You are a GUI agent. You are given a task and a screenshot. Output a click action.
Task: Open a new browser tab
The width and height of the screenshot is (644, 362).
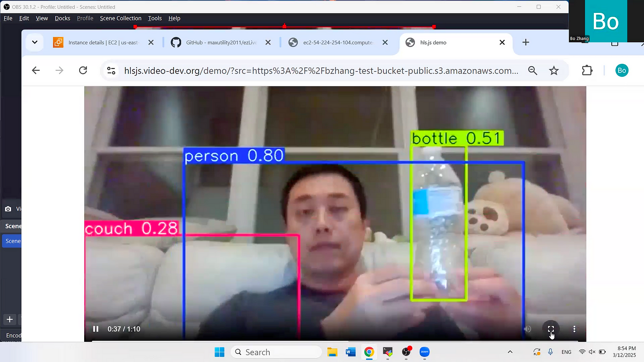point(526,42)
